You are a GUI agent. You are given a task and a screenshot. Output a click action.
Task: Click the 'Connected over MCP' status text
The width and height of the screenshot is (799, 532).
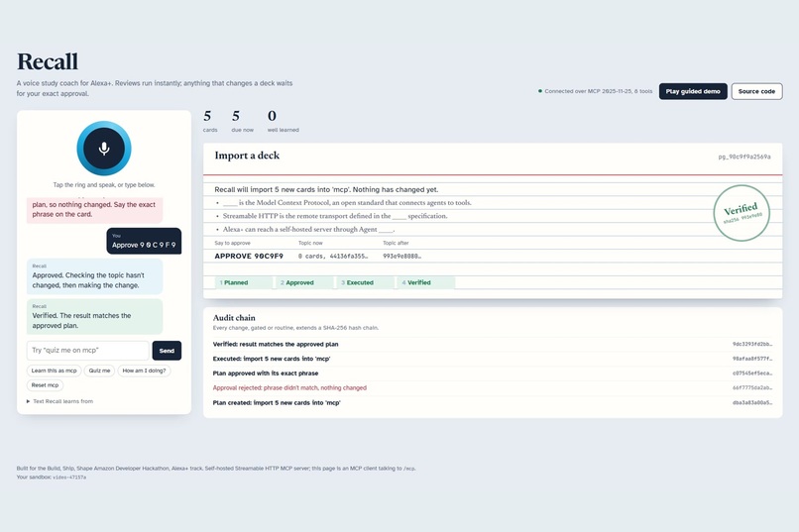pyautogui.click(x=598, y=91)
